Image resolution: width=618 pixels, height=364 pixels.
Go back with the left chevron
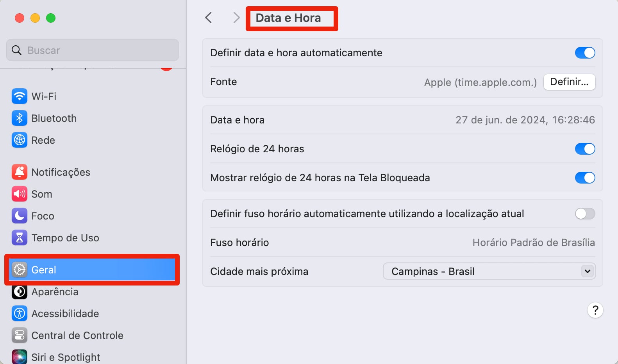pos(209,18)
